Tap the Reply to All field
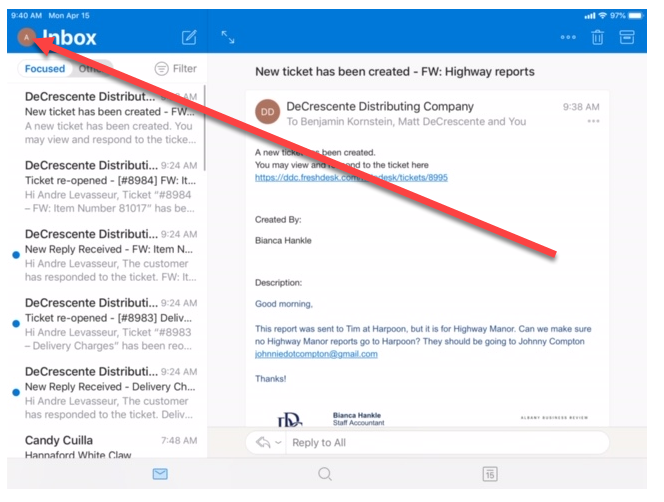The image size is (664, 502). 448,443
